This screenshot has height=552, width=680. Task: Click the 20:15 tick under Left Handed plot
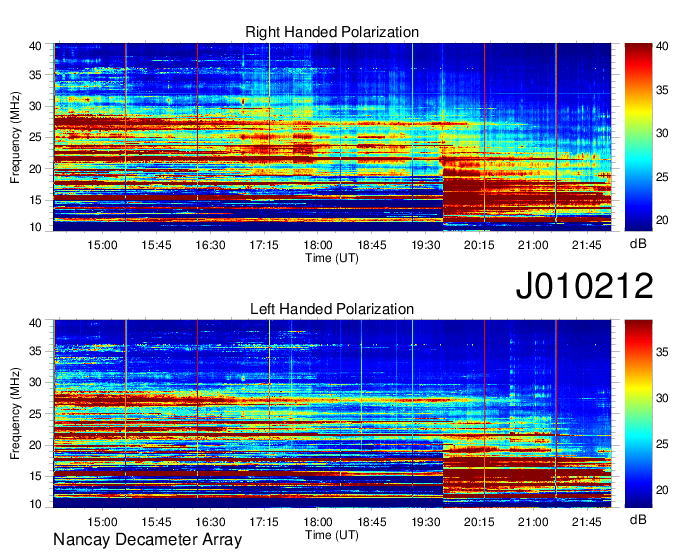click(479, 522)
